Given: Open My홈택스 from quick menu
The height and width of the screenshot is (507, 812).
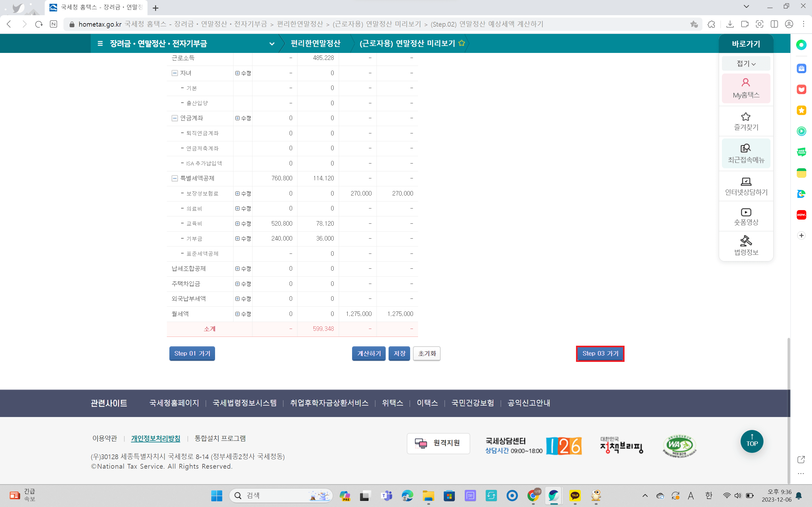Looking at the screenshot, I should click(x=746, y=88).
